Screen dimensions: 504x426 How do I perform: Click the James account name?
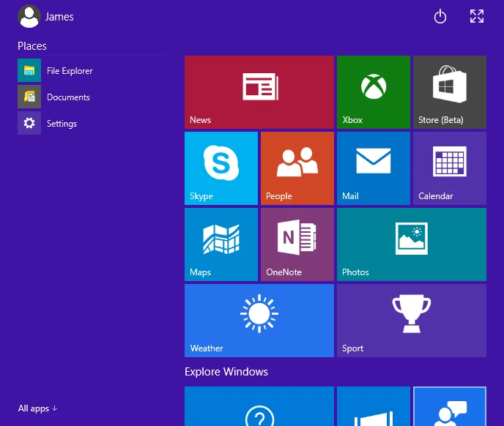[59, 17]
